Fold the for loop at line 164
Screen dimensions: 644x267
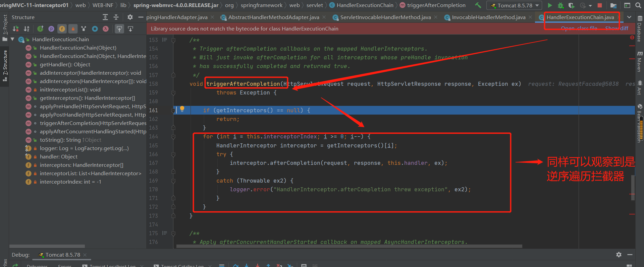(x=173, y=136)
